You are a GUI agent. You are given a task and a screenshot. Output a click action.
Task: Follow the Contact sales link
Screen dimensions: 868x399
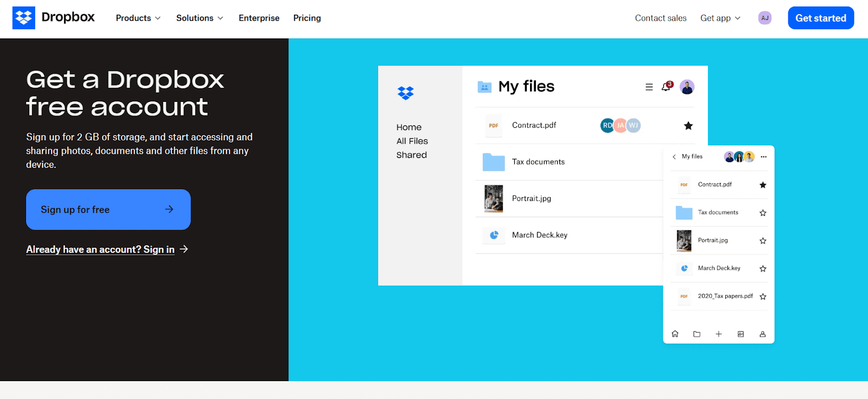661,18
